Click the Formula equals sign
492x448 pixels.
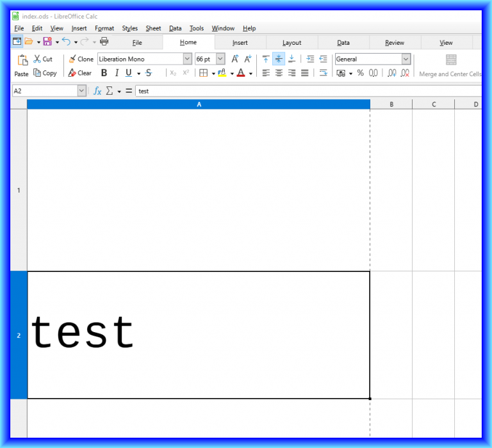[129, 91]
